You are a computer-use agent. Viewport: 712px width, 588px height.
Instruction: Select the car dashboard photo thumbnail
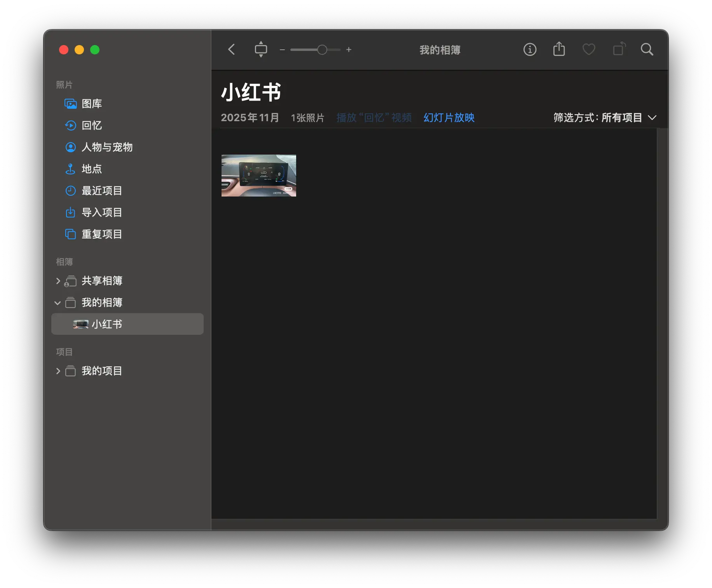coord(258,175)
